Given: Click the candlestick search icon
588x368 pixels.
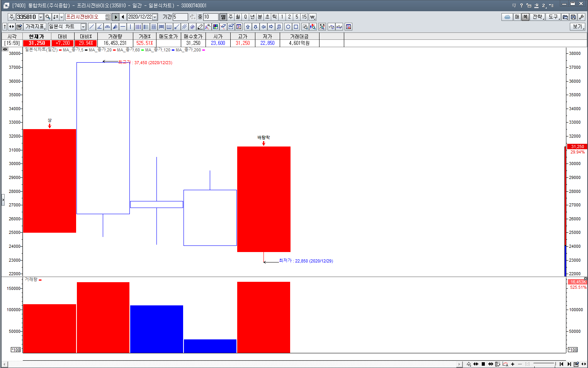Looking at the screenshot, I should point(313,27).
